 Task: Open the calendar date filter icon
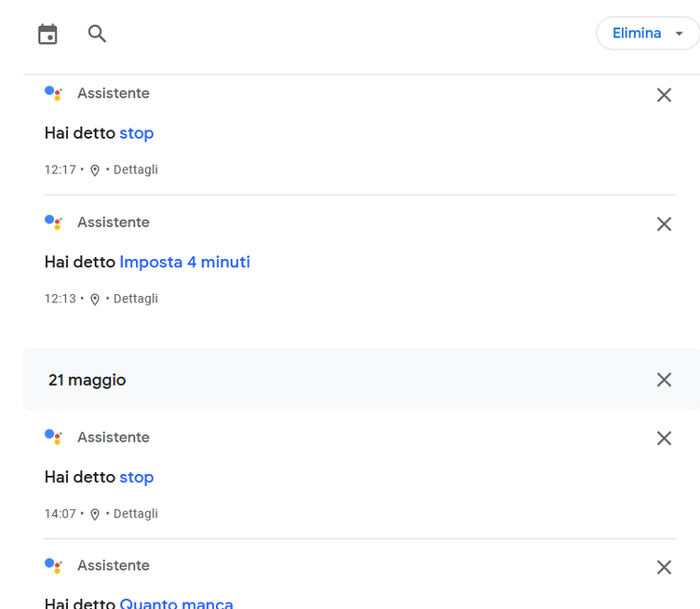coord(47,34)
